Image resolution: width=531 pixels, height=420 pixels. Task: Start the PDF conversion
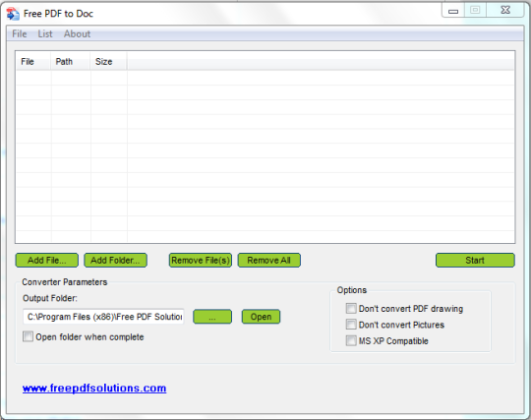click(475, 260)
